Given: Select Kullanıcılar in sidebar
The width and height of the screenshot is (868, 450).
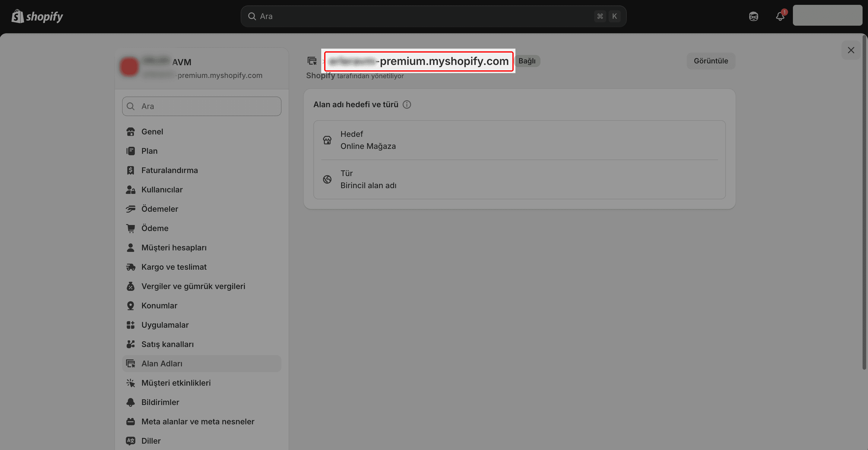Looking at the screenshot, I should [x=162, y=190].
